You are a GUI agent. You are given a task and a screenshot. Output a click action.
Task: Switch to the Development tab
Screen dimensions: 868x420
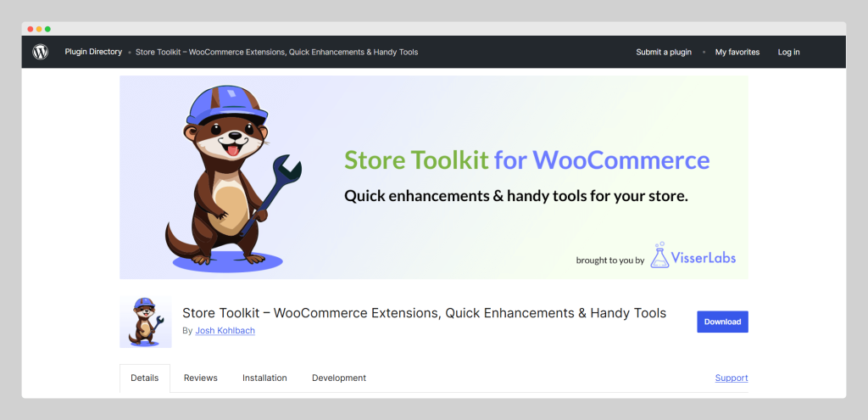pyautogui.click(x=339, y=378)
